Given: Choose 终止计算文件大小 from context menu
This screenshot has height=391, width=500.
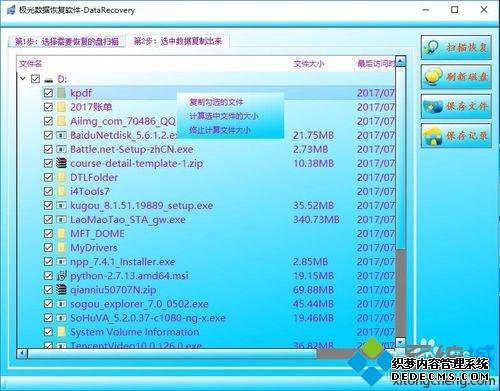Looking at the screenshot, I should point(220,130).
